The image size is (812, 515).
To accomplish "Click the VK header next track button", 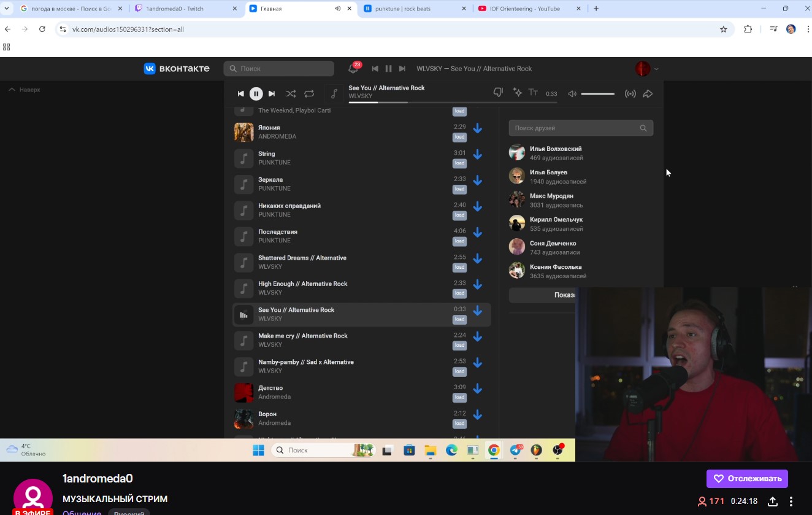I will (402, 69).
